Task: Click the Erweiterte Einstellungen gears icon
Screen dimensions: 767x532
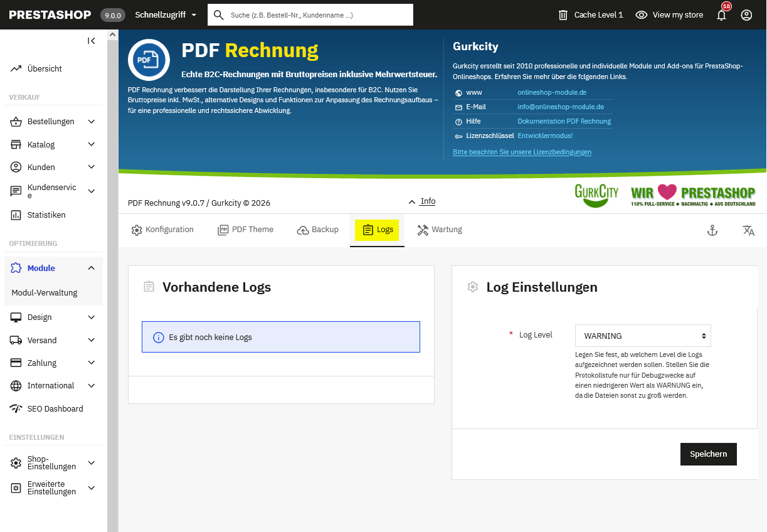Action: tap(16, 488)
